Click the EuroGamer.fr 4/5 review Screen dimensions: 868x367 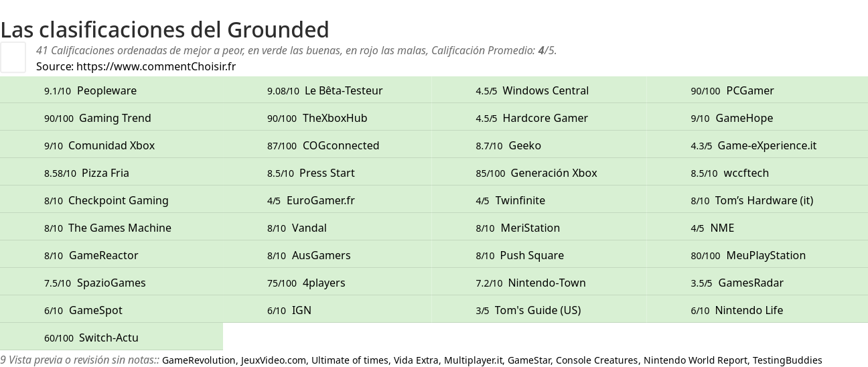[x=327, y=200]
